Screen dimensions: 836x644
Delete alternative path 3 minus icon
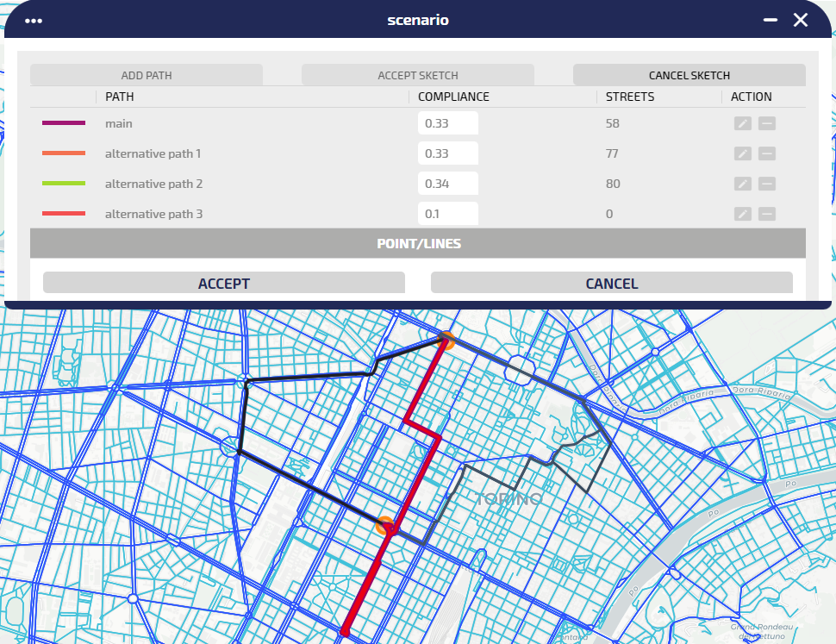coord(766,214)
